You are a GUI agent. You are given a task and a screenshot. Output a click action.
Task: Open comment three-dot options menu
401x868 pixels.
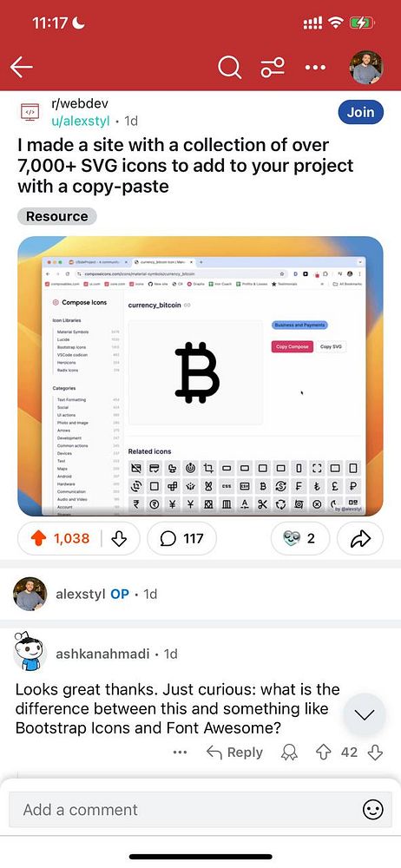point(180,753)
